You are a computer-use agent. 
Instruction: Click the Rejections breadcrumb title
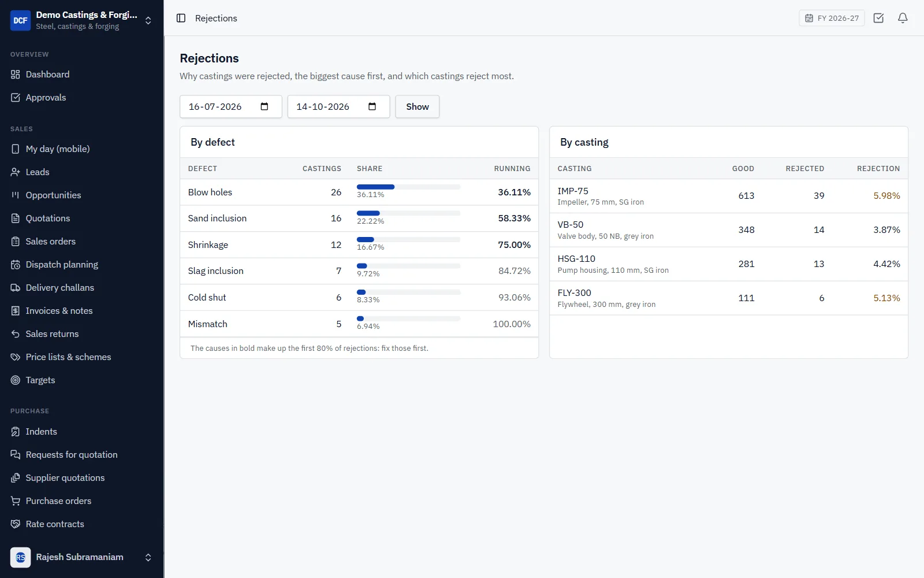(216, 18)
